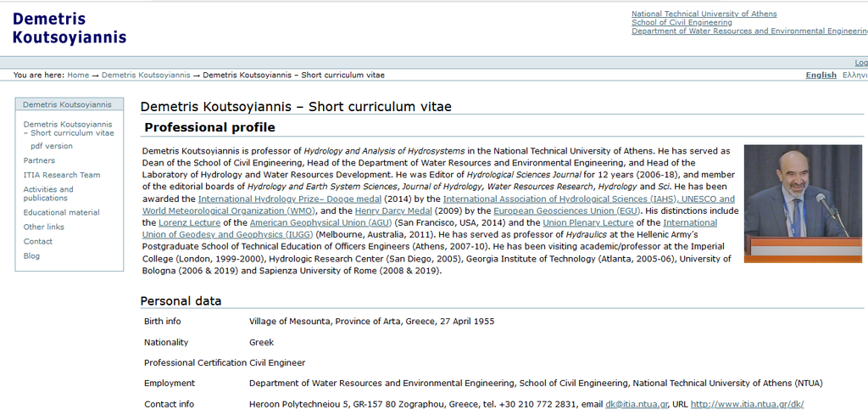The image size is (868, 415).
Task: Go to Educational material page
Action: (61, 212)
